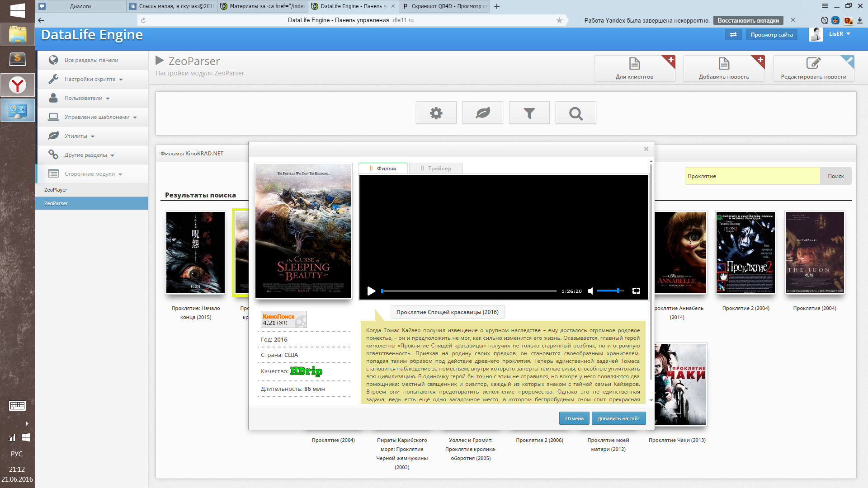Focus the Проклятие search input field

point(752,176)
